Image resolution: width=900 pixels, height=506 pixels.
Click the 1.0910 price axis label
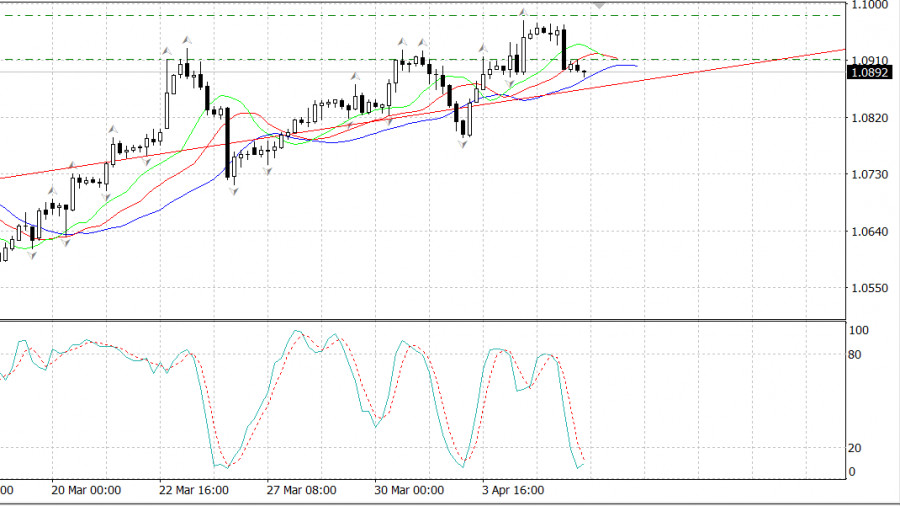coord(869,60)
